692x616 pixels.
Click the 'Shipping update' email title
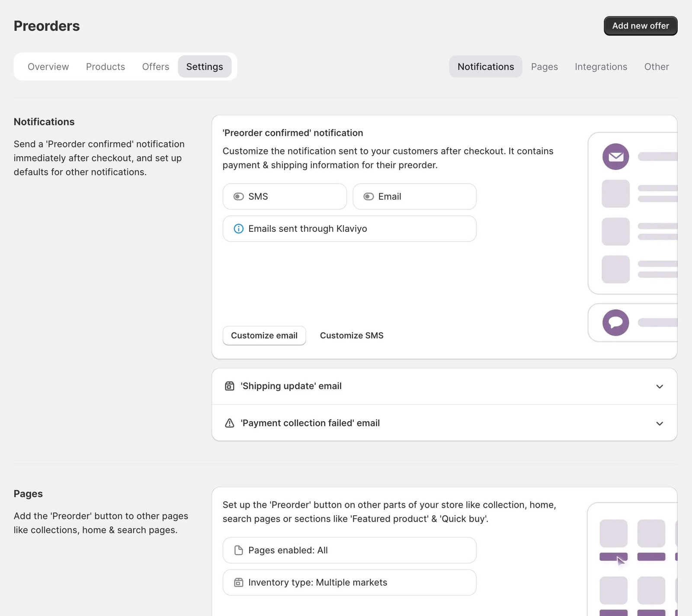(x=291, y=386)
